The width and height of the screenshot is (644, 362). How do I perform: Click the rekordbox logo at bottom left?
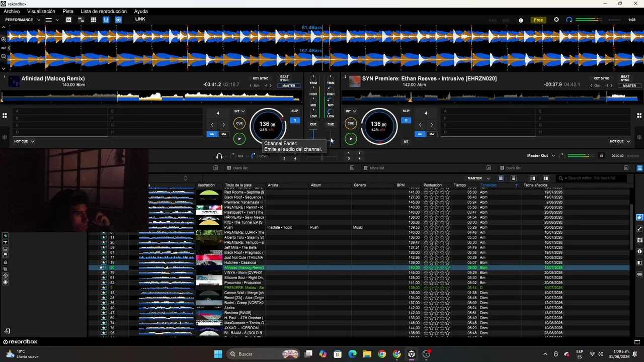point(20,342)
